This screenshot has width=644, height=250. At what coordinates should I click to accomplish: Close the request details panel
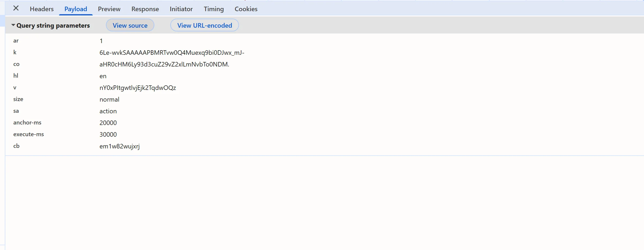[16, 8]
